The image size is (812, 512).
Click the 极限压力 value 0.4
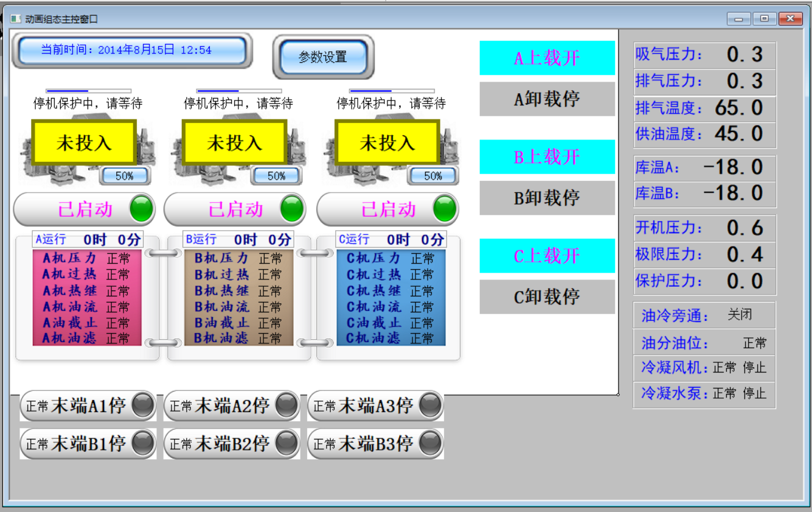point(744,254)
